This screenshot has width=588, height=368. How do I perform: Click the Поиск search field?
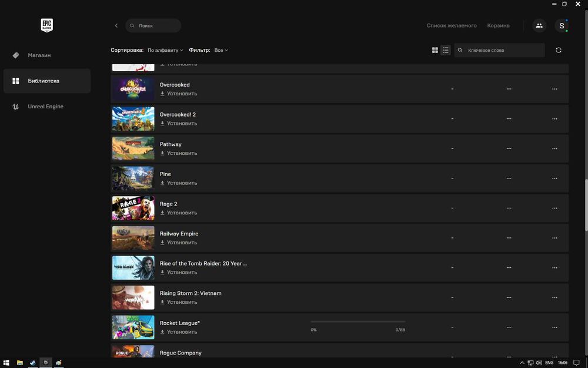(153, 25)
